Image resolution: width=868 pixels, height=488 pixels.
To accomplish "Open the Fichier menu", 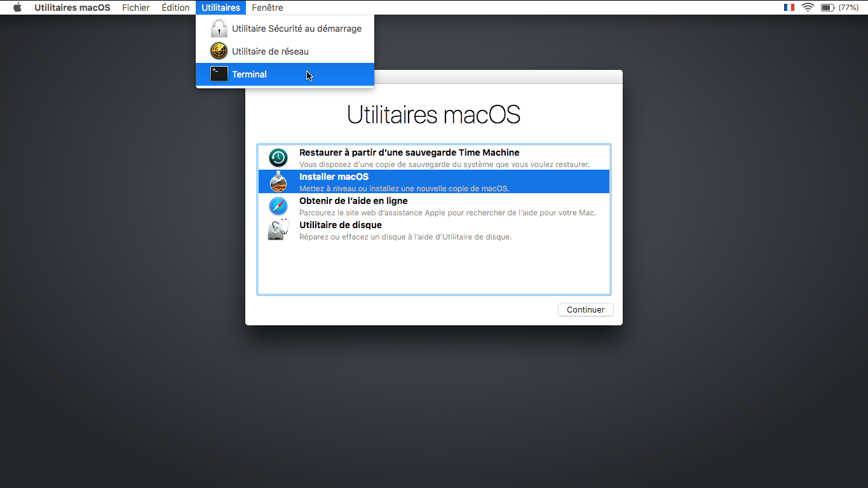I will tap(136, 8).
